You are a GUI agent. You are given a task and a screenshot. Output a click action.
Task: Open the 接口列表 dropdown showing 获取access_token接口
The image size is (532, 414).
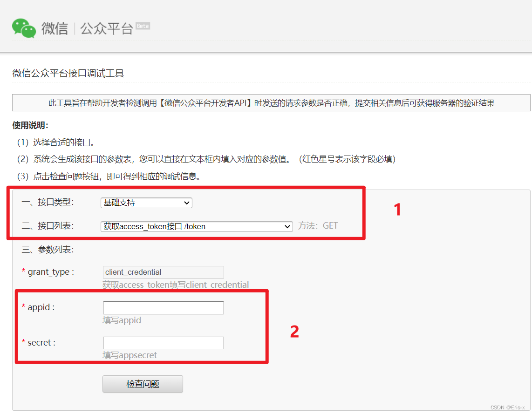point(197,226)
